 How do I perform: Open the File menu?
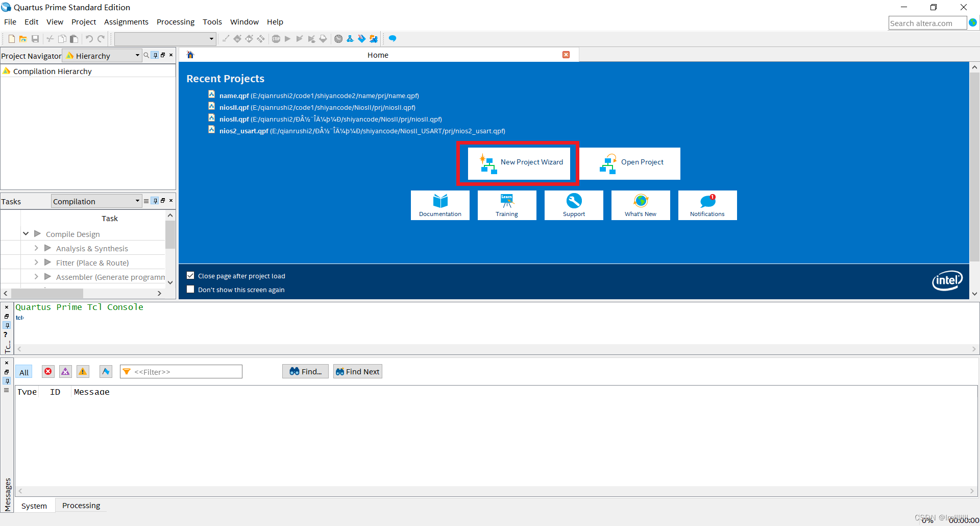[10, 22]
